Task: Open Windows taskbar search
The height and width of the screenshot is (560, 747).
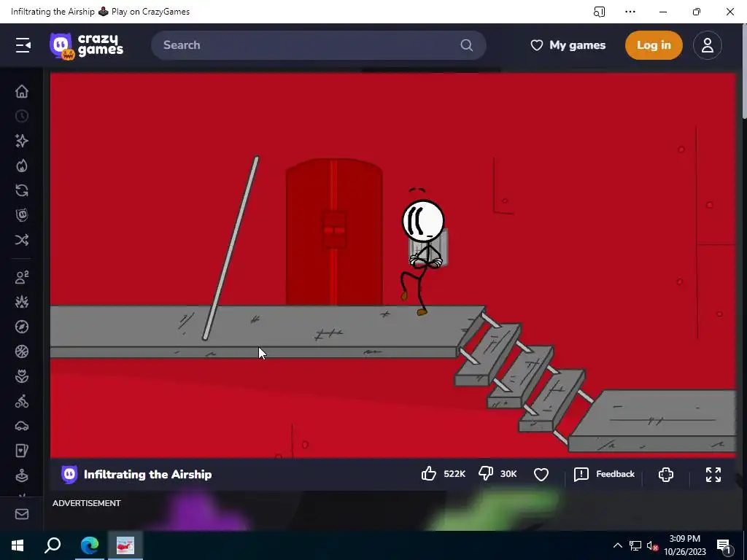Action: pos(53,545)
